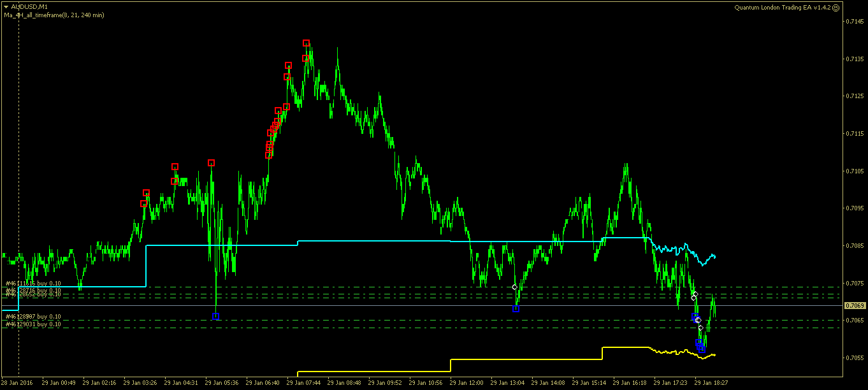
Task: Click the 29 Jan 15:14 time label
Action: point(589,383)
